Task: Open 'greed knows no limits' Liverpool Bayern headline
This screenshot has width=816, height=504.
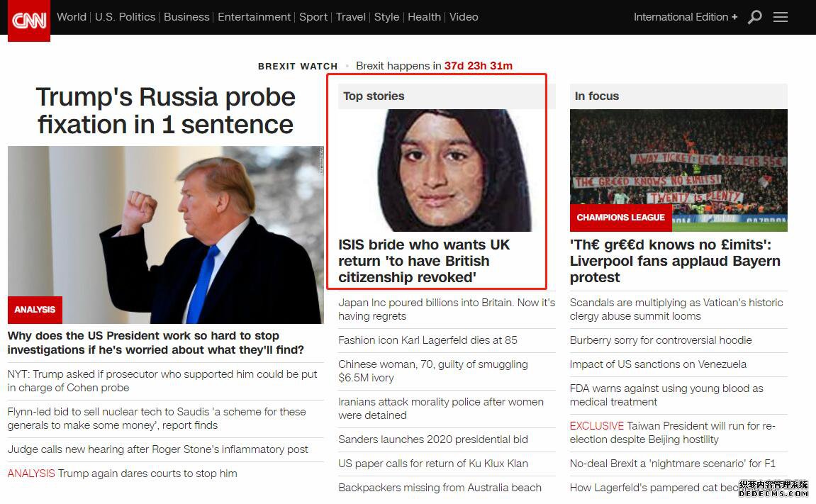Action: pyautogui.click(x=675, y=261)
